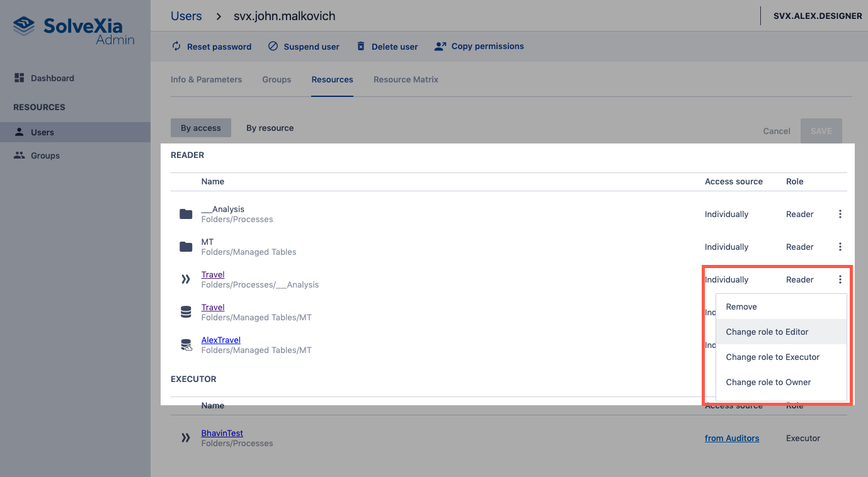Click the Delete user trash icon

coord(361,47)
